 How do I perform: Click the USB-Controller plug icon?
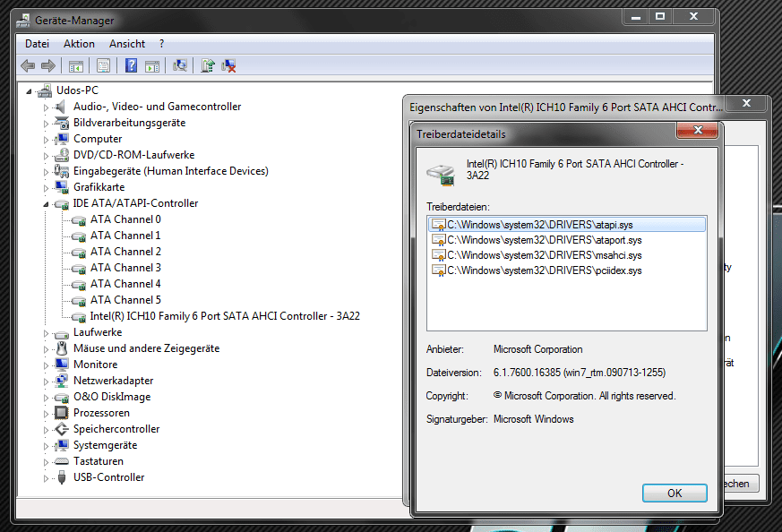coord(61,477)
